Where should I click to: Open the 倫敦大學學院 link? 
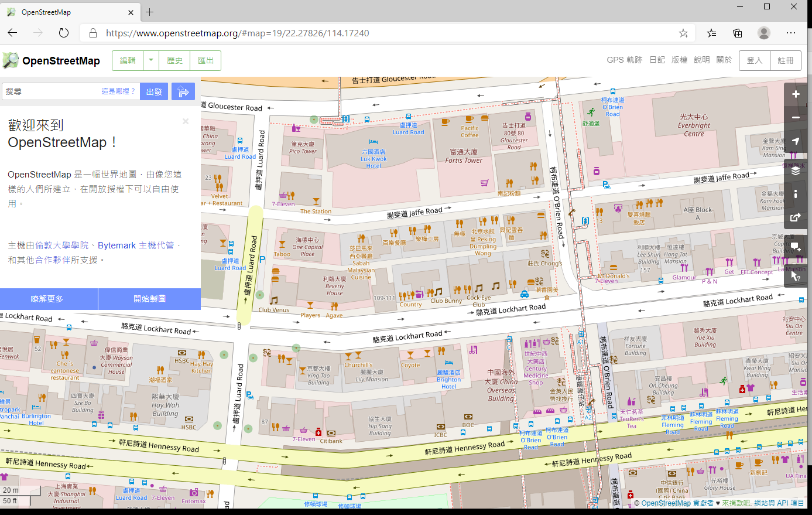tap(61, 245)
